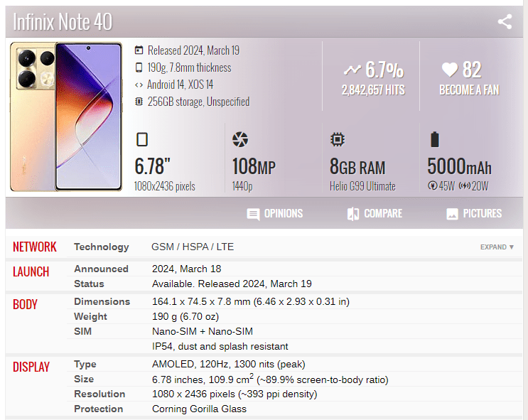Open the Opinions tab

pyautogui.click(x=274, y=213)
